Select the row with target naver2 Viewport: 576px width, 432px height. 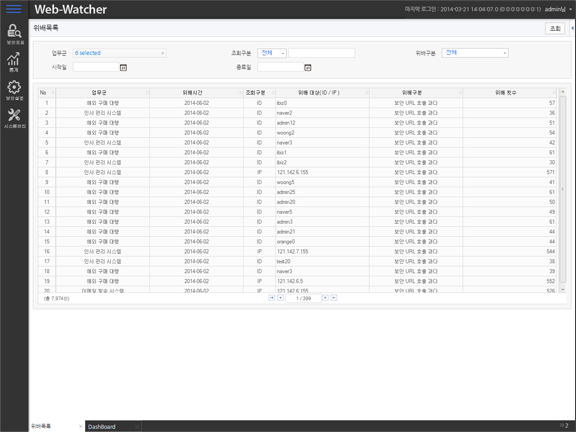297,113
